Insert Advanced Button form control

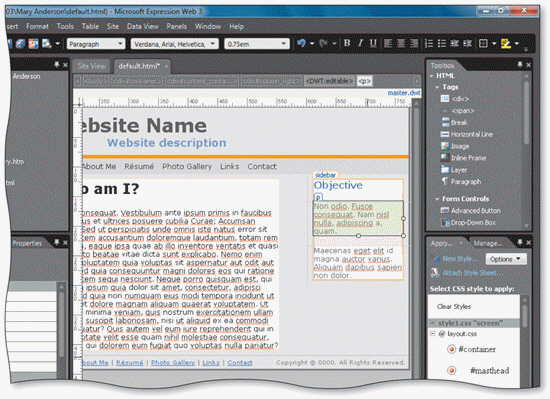[x=471, y=210]
